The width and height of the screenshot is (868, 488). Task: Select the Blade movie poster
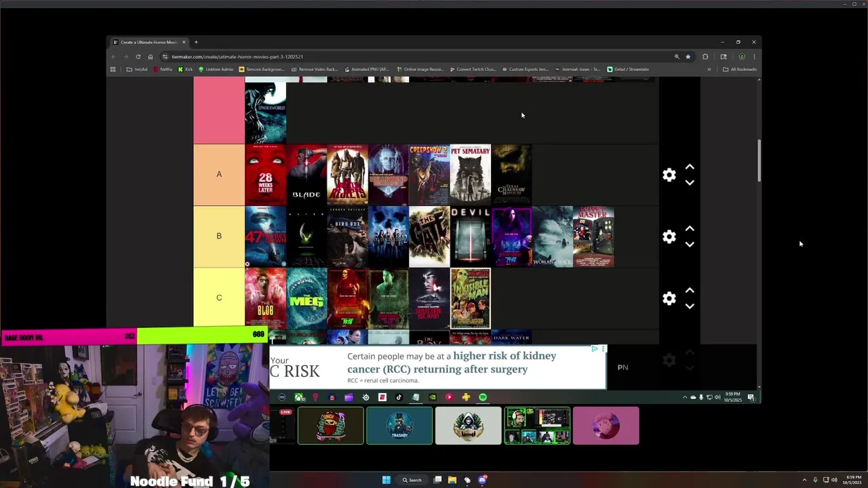click(x=307, y=175)
